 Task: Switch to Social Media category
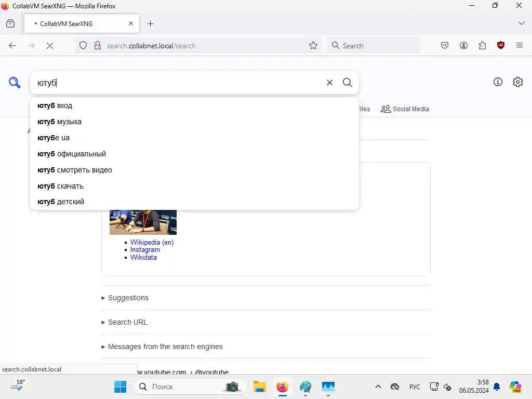tap(405, 109)
